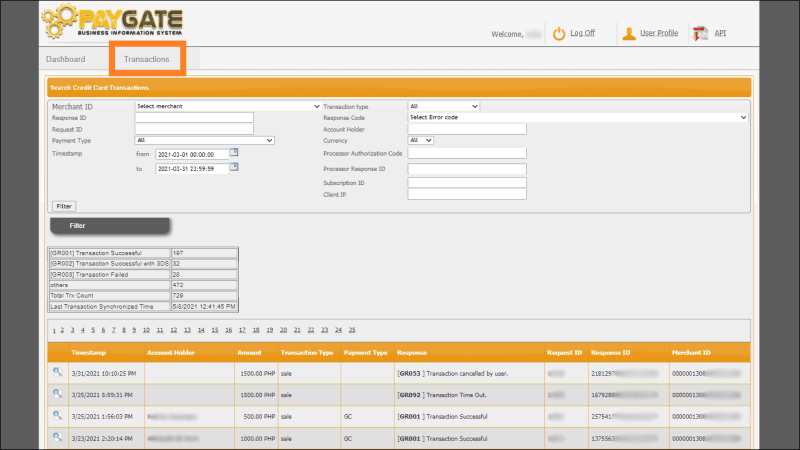The height and width of the screenshot is (450, 800).
Task: Go to results page 2
Action: [62, 330]
